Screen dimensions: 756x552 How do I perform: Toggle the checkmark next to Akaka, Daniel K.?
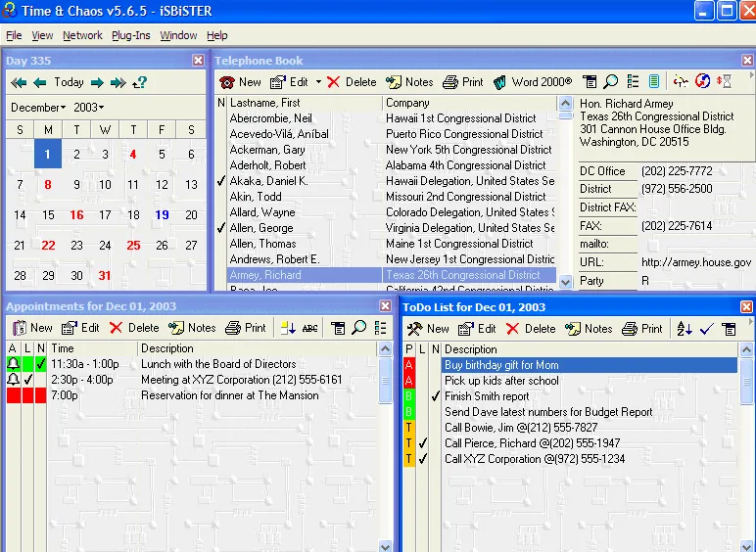(x=220, y=181)
